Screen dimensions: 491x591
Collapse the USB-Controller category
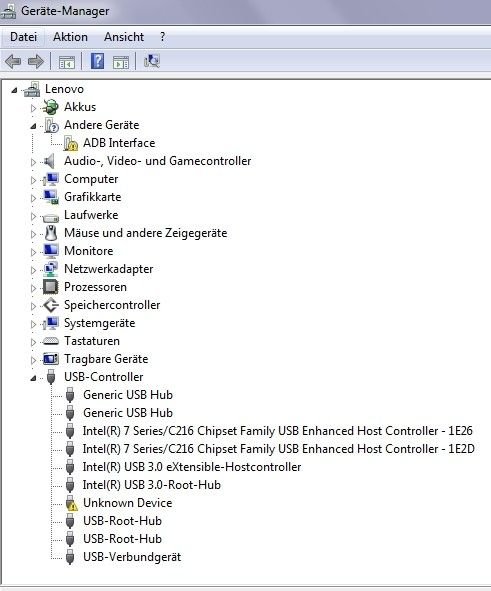(33, 378)
